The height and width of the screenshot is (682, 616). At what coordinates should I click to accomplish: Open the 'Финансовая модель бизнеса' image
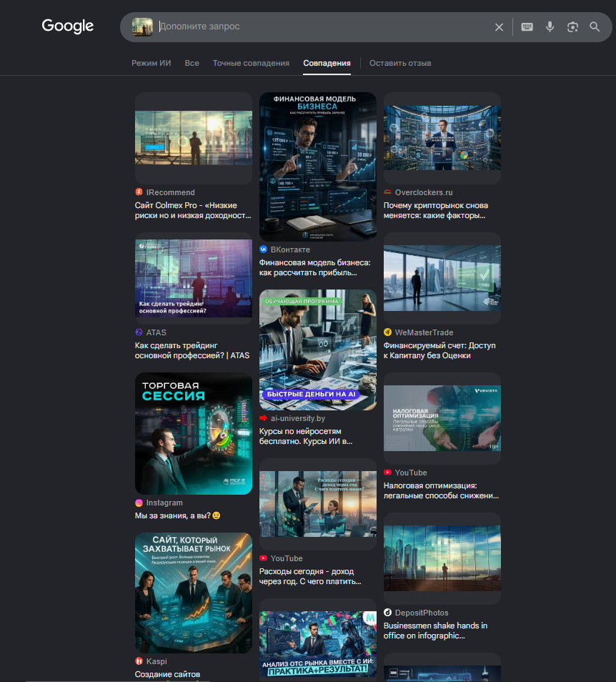318,167
